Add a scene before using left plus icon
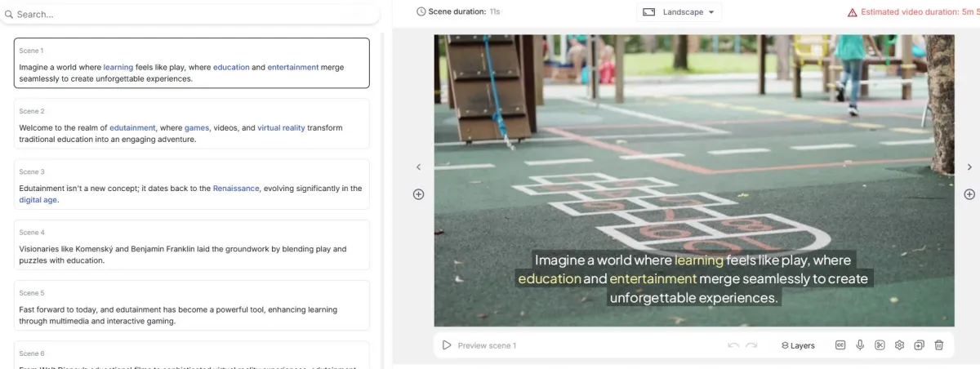The image size is (980, 369). (418, 194)
